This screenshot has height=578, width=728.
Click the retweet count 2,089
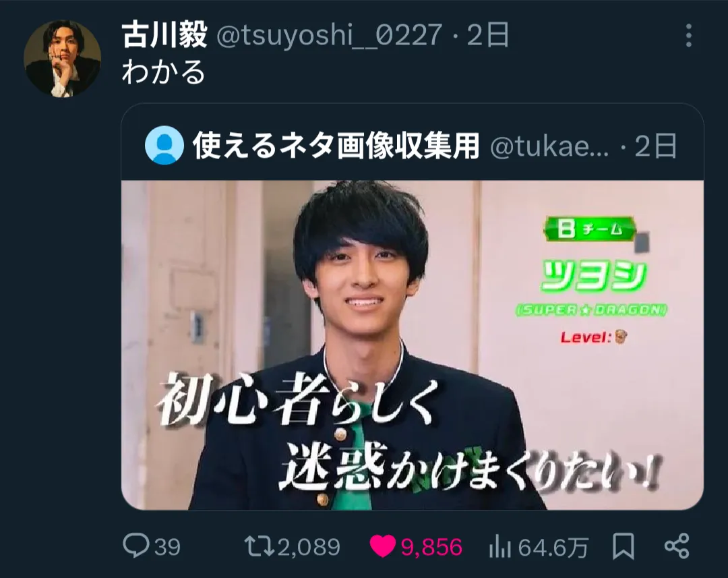[x=309, y=548]
